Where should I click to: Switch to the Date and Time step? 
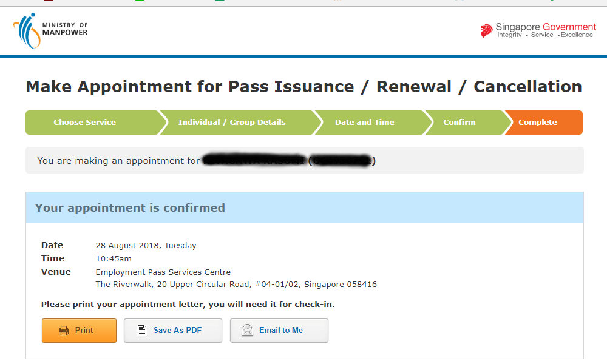pos(364,123)
